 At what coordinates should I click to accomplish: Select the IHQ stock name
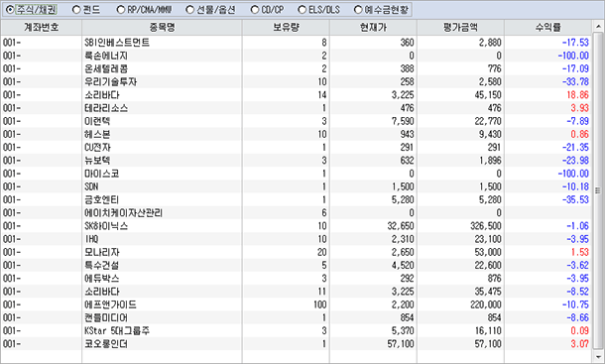pos(92,239)
